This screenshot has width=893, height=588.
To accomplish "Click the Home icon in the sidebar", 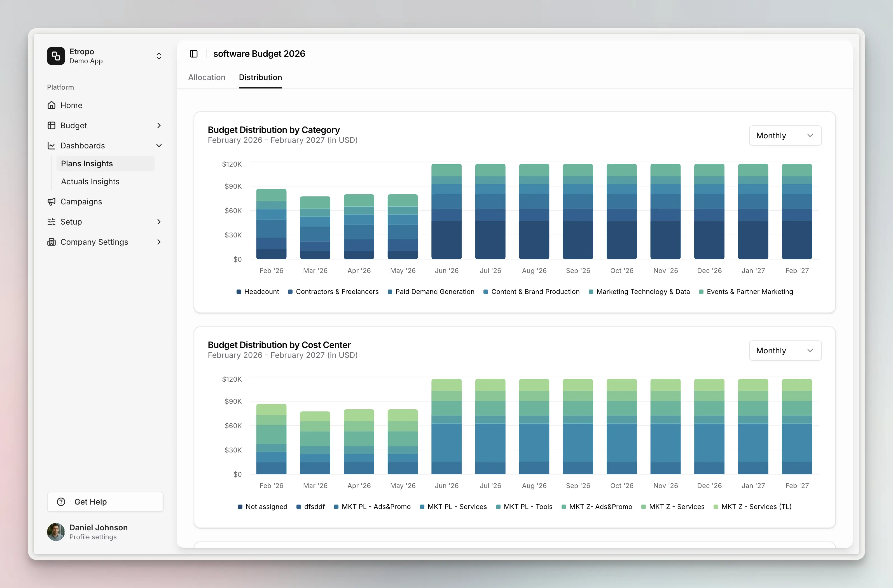I will pos(52,106).
